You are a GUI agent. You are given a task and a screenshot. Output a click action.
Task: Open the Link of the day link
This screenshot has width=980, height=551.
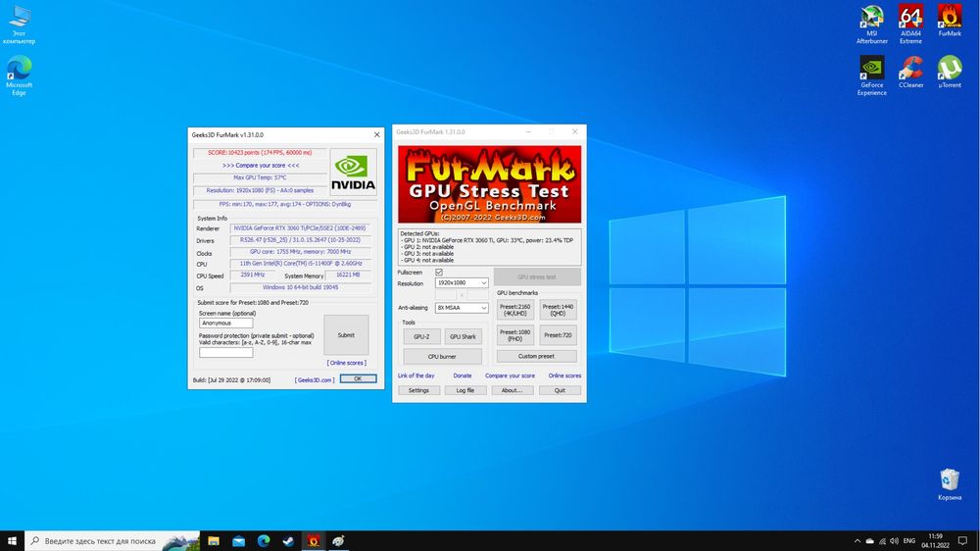click(416, 376)
